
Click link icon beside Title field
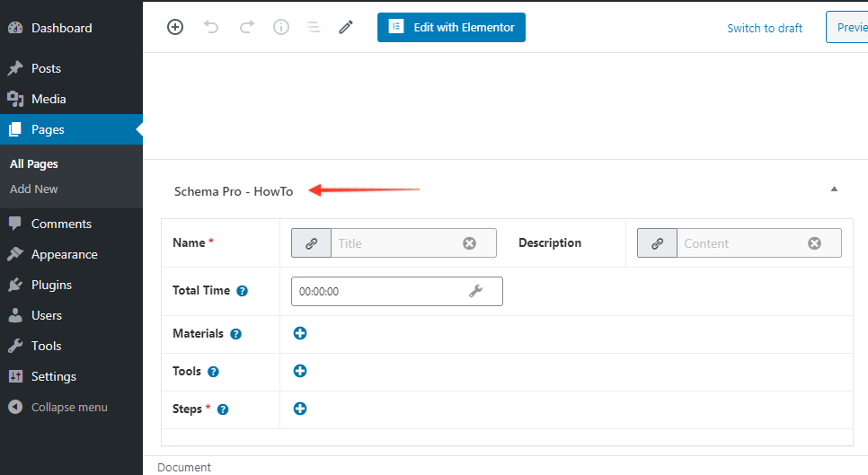pos(311,243)
